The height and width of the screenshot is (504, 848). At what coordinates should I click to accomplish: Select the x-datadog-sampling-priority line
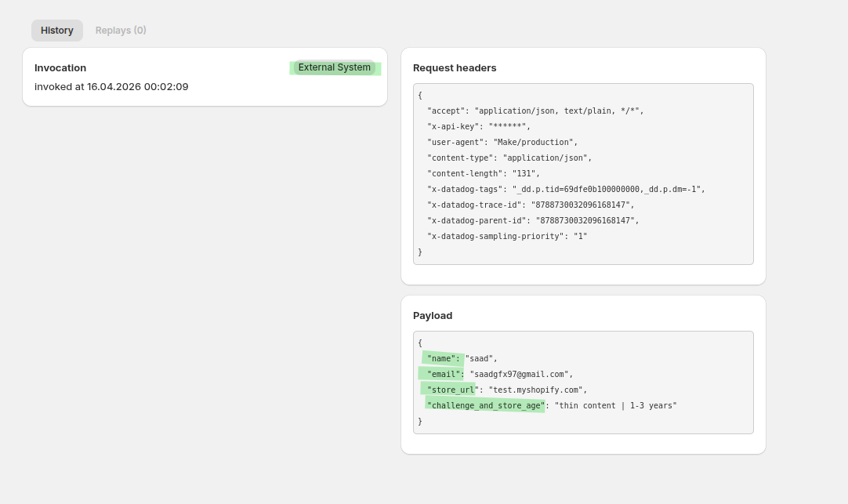click(506, 237)
